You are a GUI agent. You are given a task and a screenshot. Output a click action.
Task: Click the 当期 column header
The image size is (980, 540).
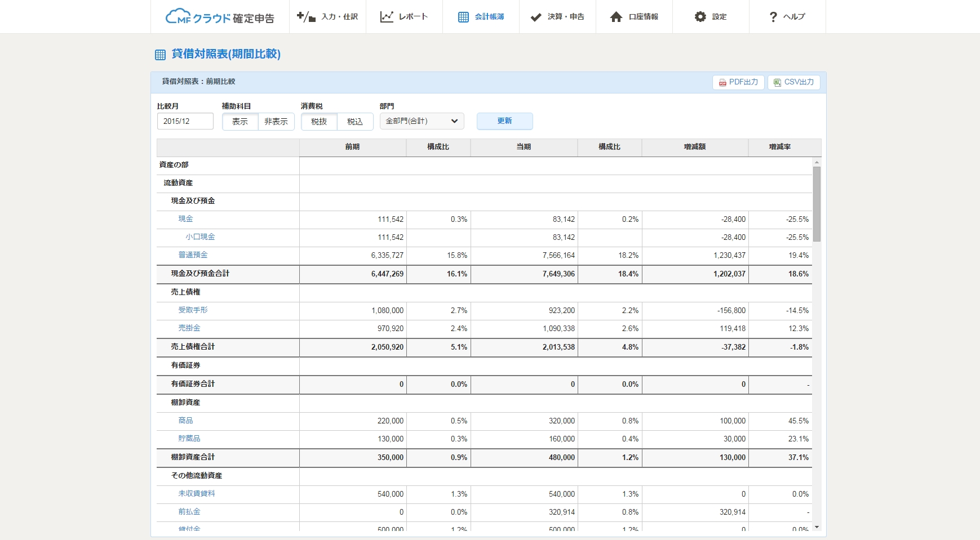[524, 147]
